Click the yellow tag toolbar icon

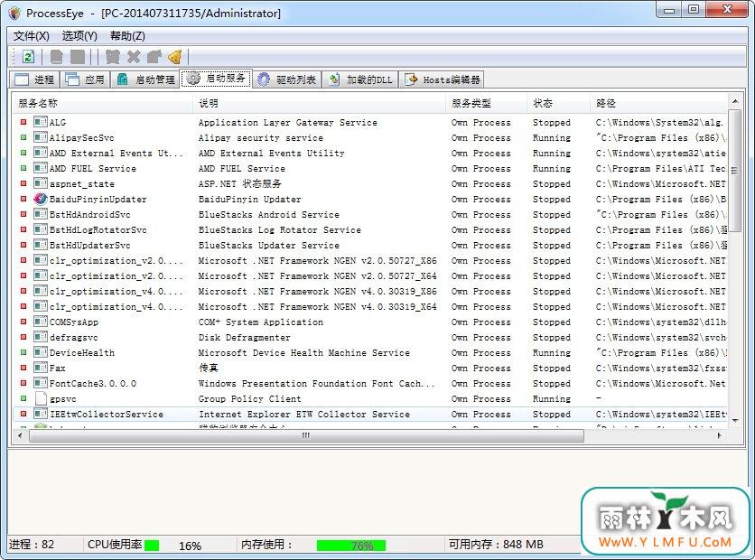point(175,57)
